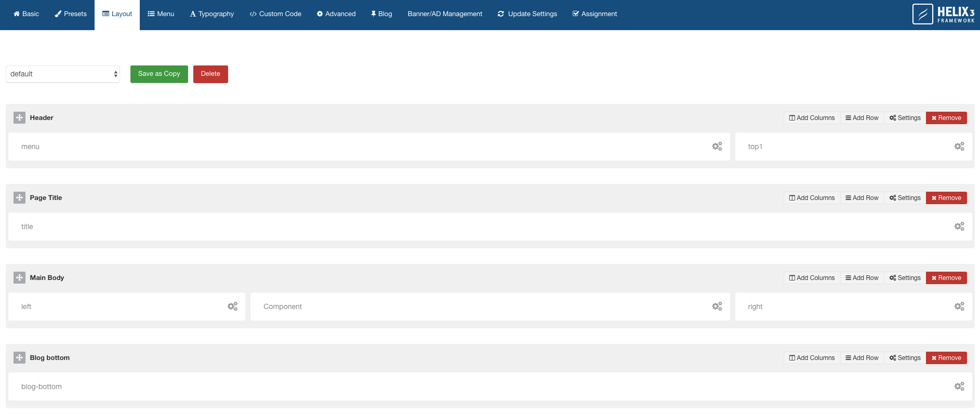Click Add Columns in the Header row
Viewport: 980px width, 414px height.
click(x=812, y=118)
